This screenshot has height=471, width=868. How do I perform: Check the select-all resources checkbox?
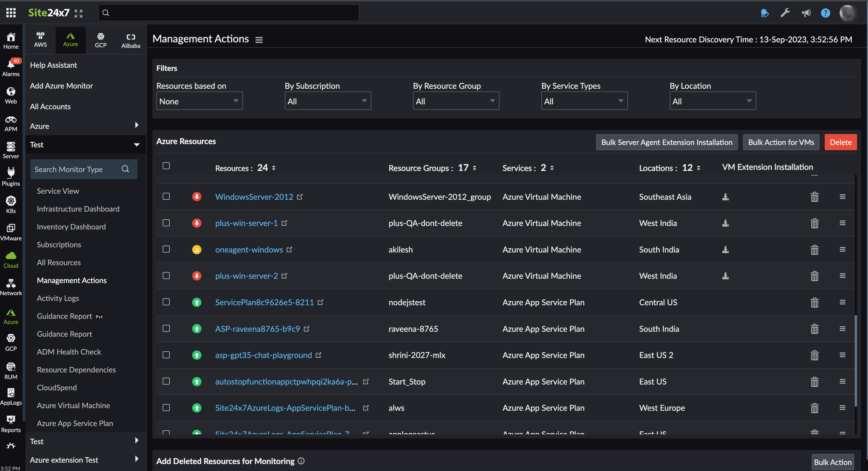pos(166,166)
